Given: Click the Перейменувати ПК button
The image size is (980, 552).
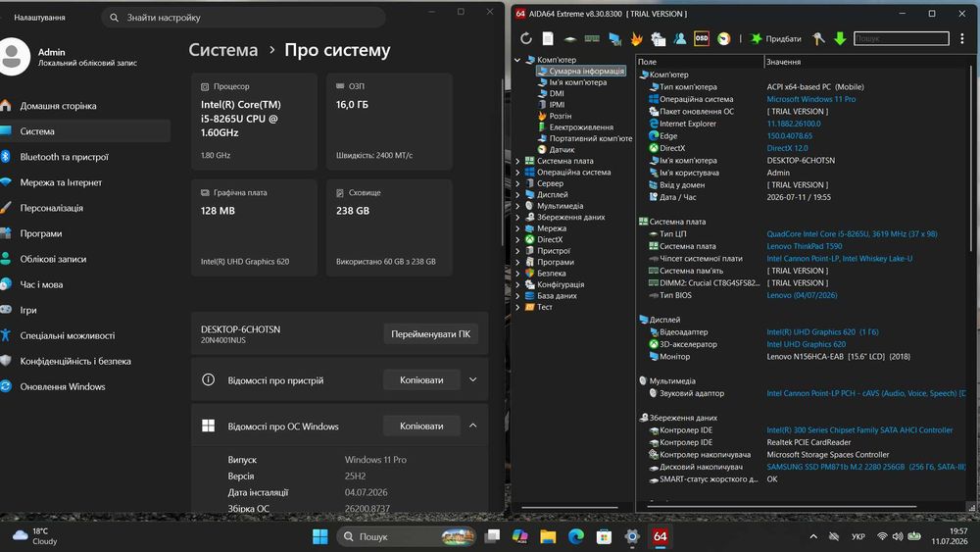Looking at the screenshot, I should click(430, 333).
